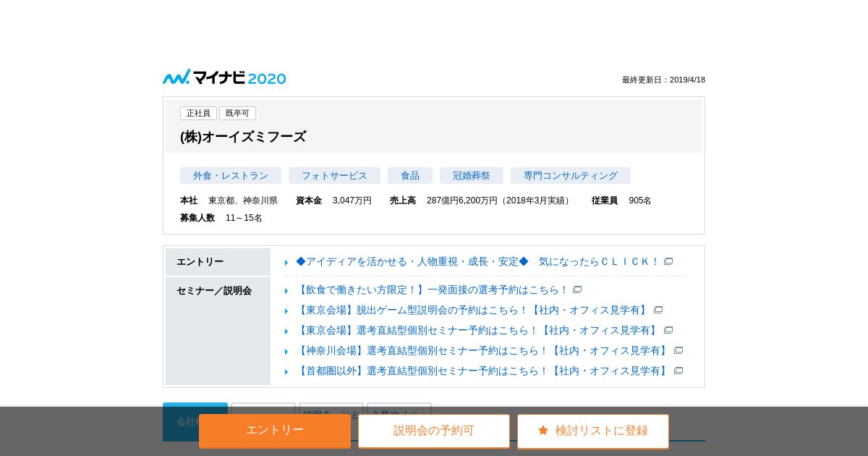This screenshot has height=456, width=868.
Task: Click arrow bullet before 脱出ゲーム型説明会 link
Action: coord(286,311)
